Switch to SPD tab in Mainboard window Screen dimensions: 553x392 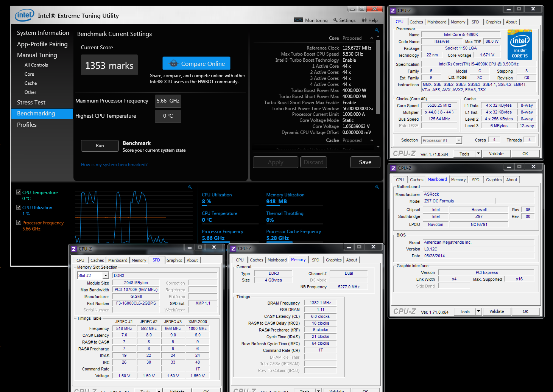(x=475, y=180)
